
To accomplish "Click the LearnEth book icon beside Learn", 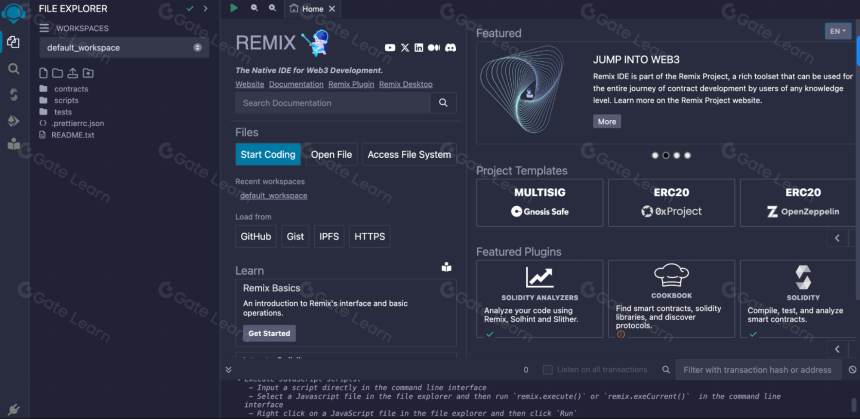I will (446, 267).
